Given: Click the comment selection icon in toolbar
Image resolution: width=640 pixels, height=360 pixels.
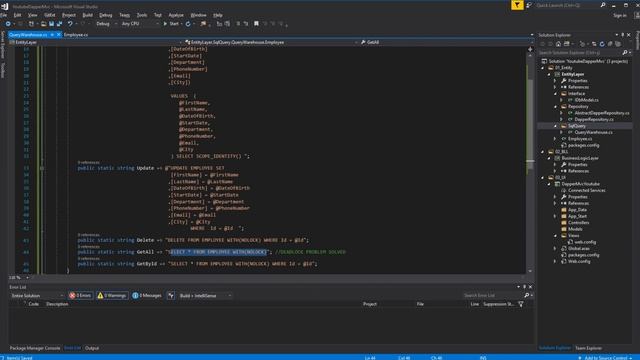Looking at the screenshot, I should click(x=238, y=24).
